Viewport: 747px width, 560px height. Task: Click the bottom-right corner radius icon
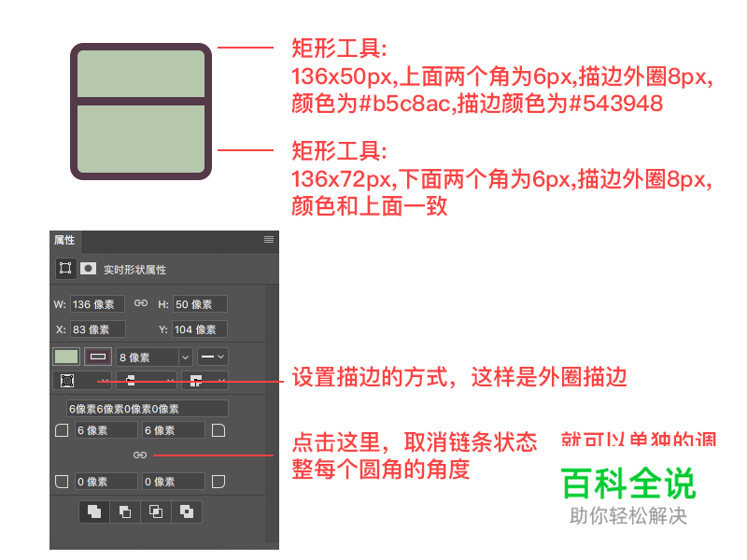click(218, 482)
